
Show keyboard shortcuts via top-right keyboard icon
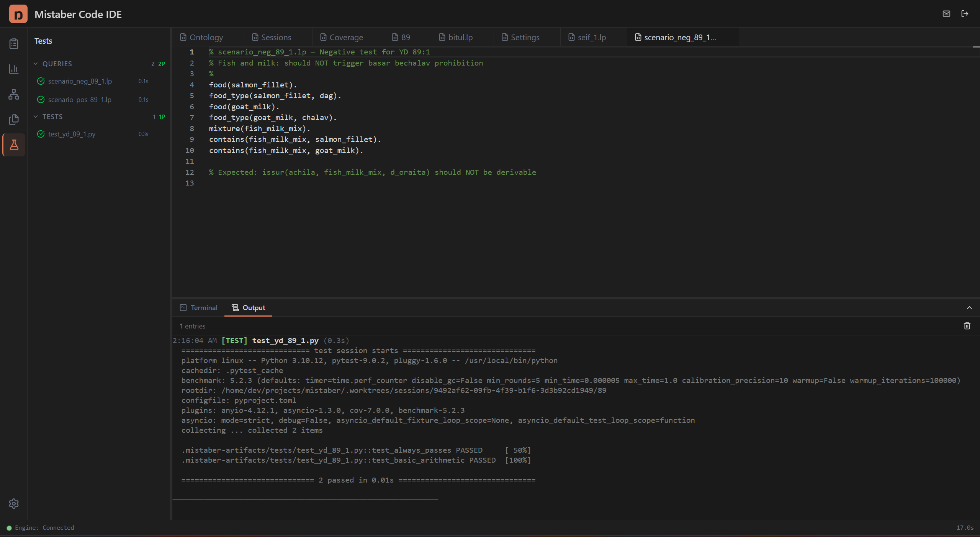[946, 14]
